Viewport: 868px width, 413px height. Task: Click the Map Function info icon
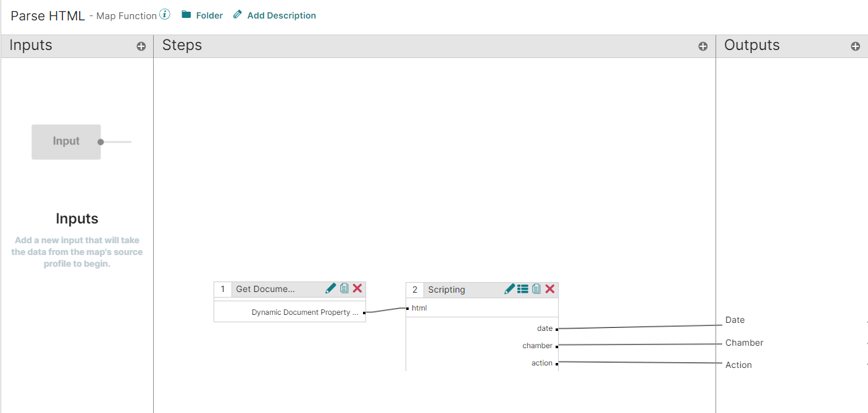[x=165, y=14]
